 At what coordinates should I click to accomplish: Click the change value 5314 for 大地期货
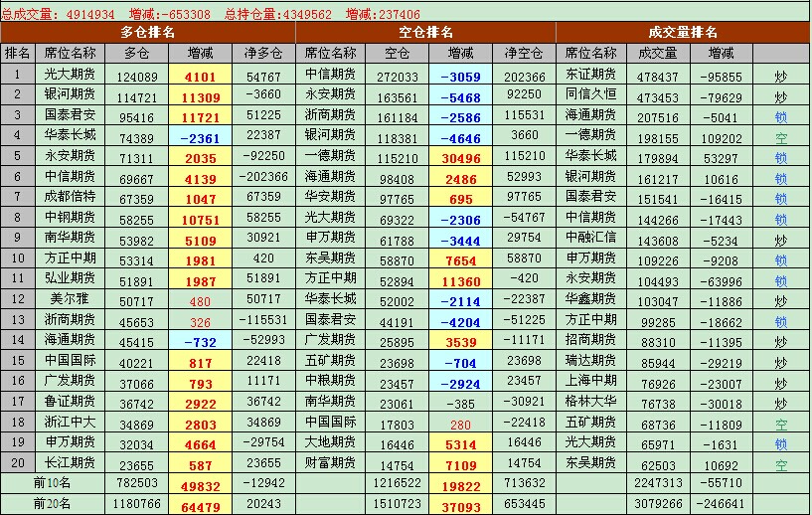tap(461, 445)
